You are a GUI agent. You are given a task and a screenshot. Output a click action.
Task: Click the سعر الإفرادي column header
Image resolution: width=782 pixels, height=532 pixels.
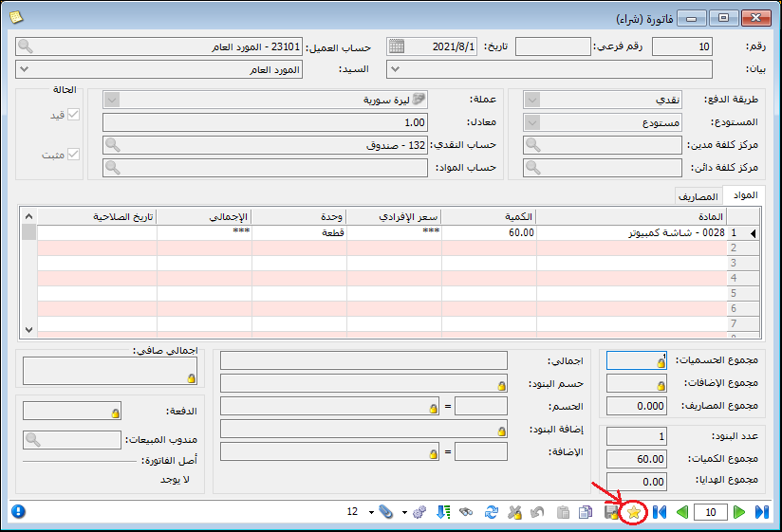394,216
